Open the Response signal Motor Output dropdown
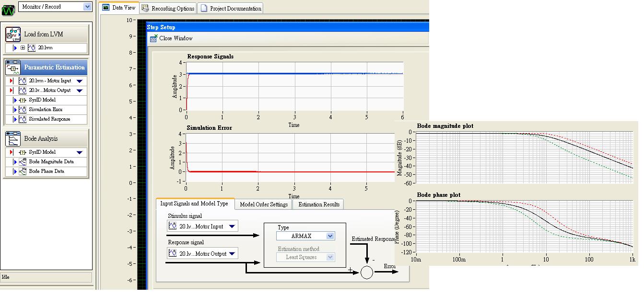This screenshot has width=644, height=295. tap(232, 253)
